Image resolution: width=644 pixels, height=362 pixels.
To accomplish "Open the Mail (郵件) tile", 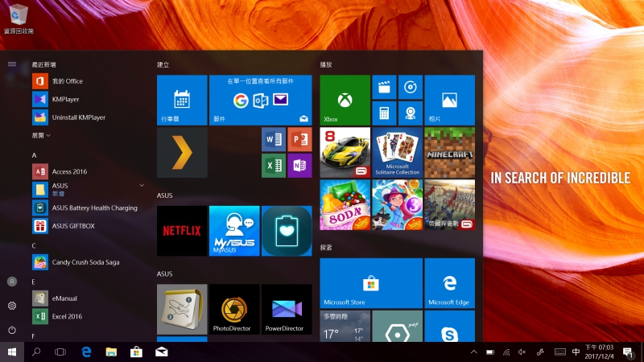I will (260, 100).
